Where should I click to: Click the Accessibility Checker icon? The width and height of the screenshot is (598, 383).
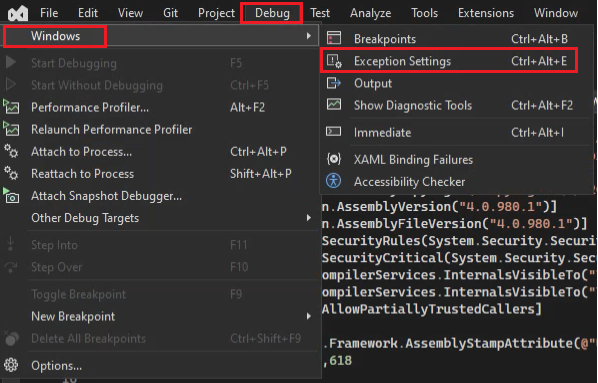coord(334,181)
